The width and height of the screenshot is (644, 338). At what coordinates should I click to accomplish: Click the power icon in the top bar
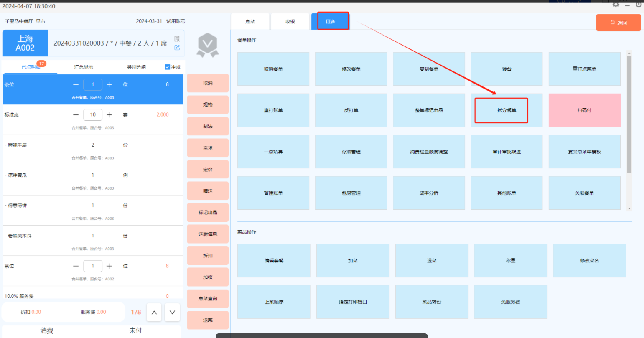coord(639,4)
